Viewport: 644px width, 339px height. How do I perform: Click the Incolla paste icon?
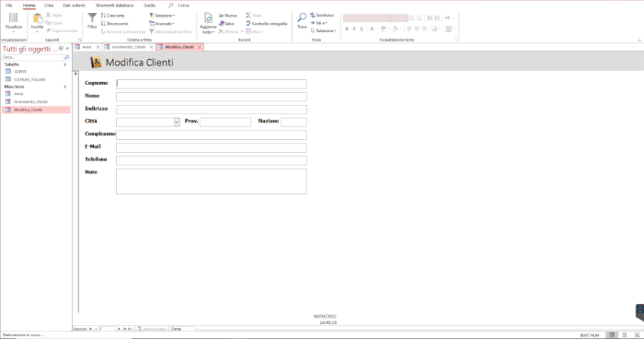pyautogui.click(x=37, y=19)
